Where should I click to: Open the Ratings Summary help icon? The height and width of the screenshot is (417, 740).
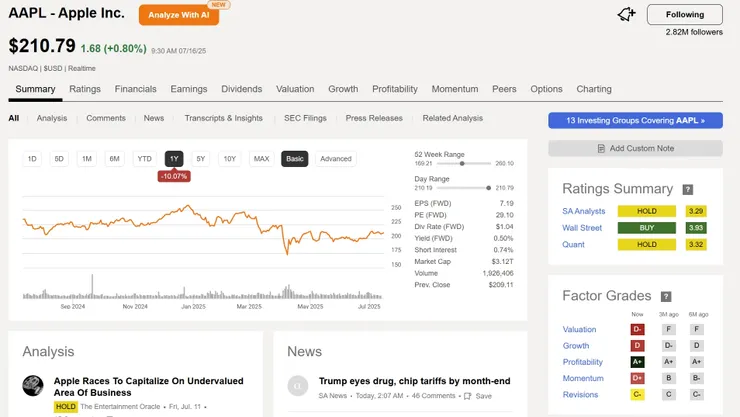[688, 190]
